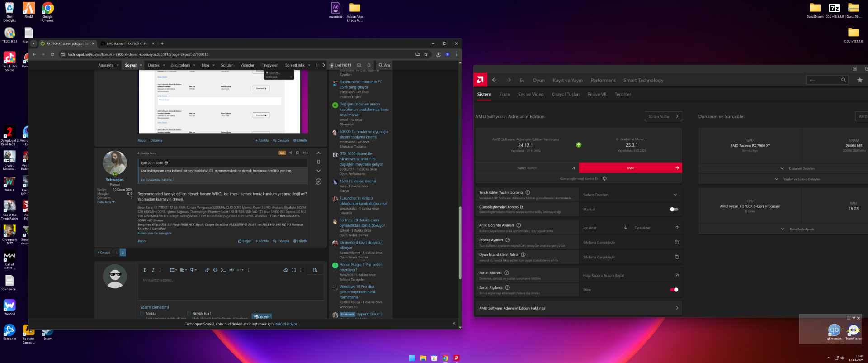This screenshot has width=868, height=363.
Task: Click the AMD logo home icon
Action: click(x=480, y=80)
